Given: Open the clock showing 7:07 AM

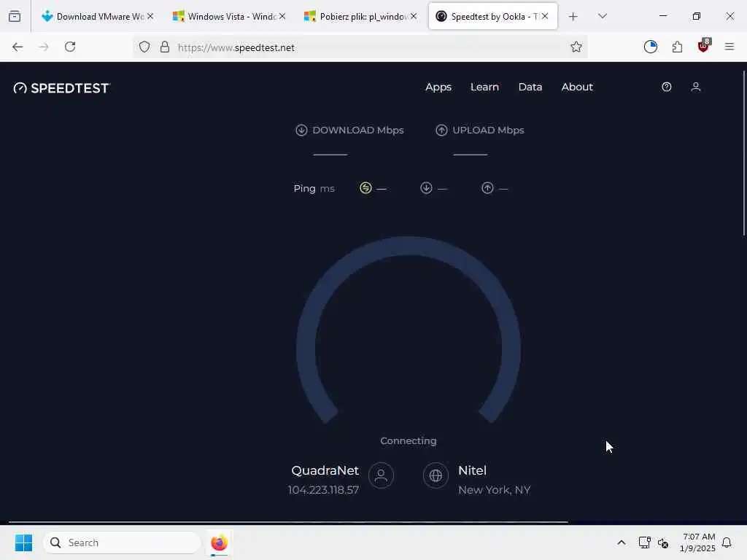Looking at the screenshot, I should coord(698,542).
